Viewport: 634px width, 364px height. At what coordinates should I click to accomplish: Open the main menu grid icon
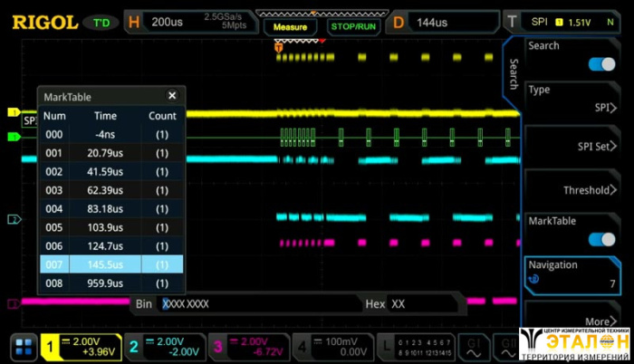23,346
